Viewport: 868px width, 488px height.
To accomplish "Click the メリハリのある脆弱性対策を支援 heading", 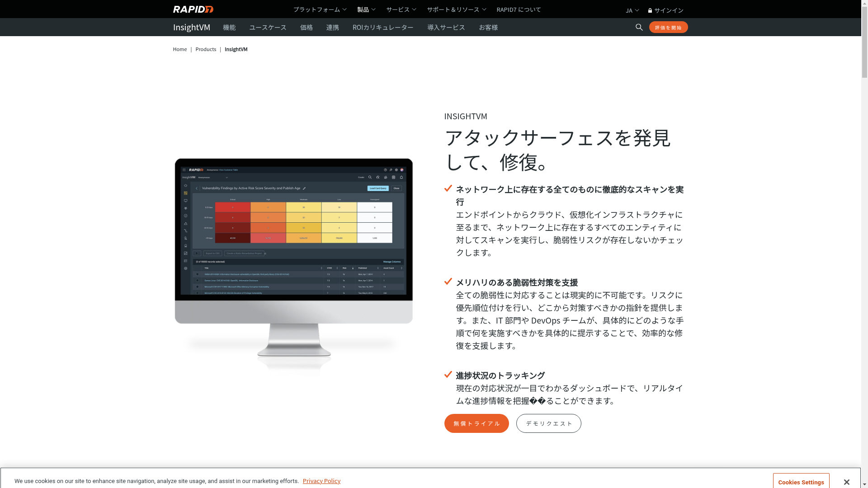I will pyautogui.click(x=517, y=282).
